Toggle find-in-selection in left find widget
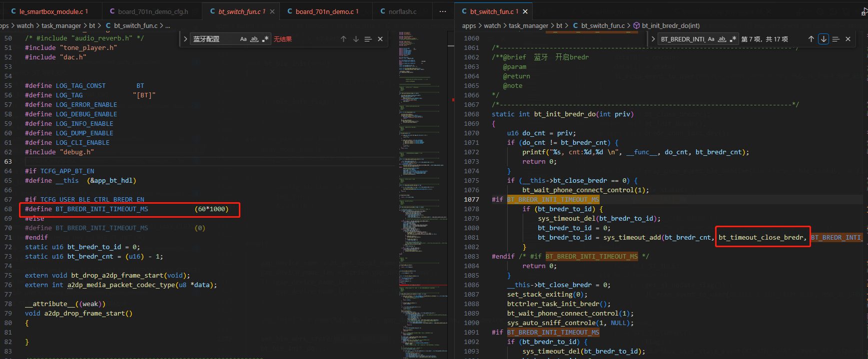868x359 pixels. 368,39
